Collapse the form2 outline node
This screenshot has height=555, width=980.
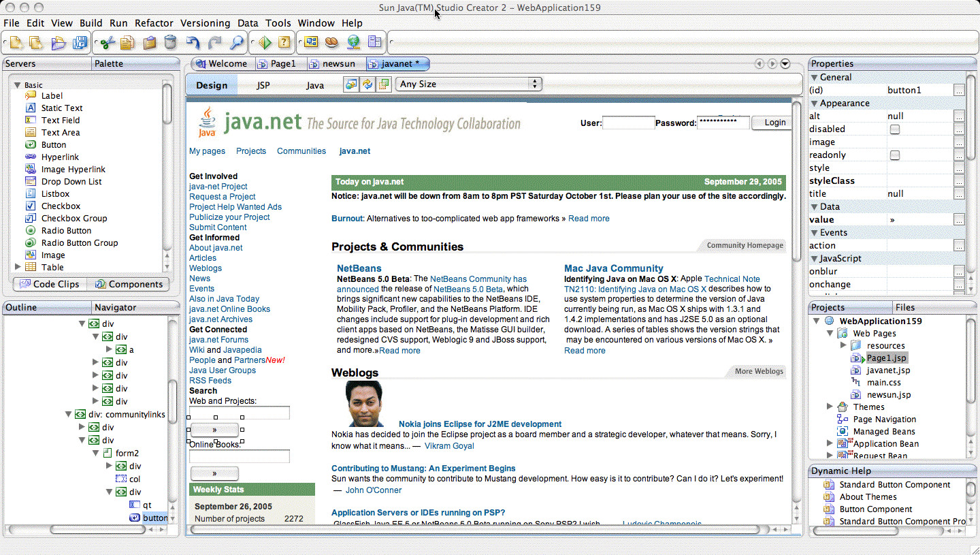click(x=95, y=453)
